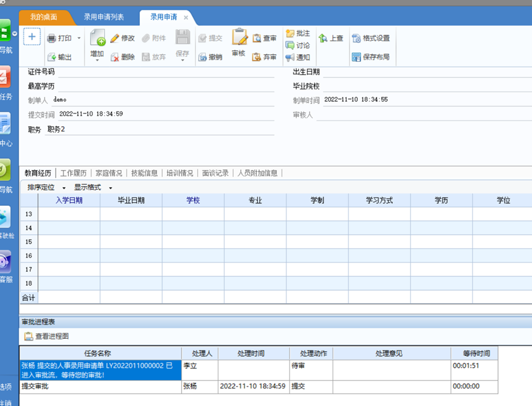Image resolution: width=532 pixels, height=406 pixels.
Task: Select the 提交审批 task row
Action: [x=100, y=387]
